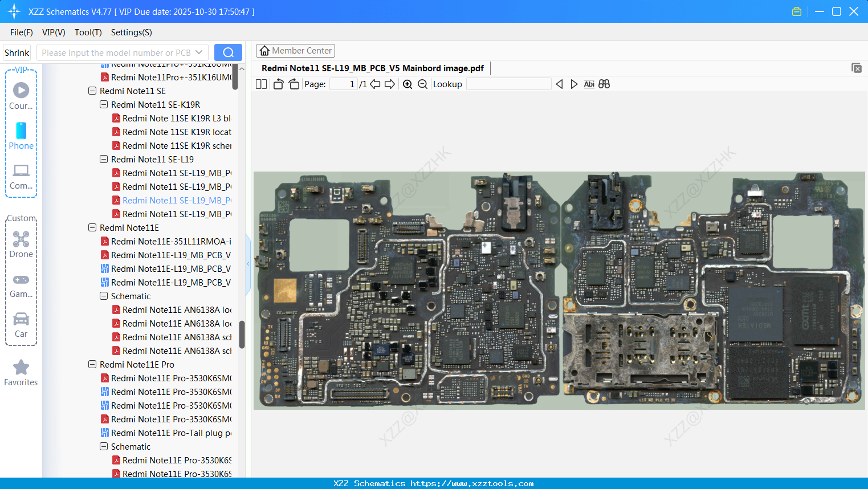This screenshot has width=868, height=489.
Task: Click the Member Center button
Action: point(295,50)
